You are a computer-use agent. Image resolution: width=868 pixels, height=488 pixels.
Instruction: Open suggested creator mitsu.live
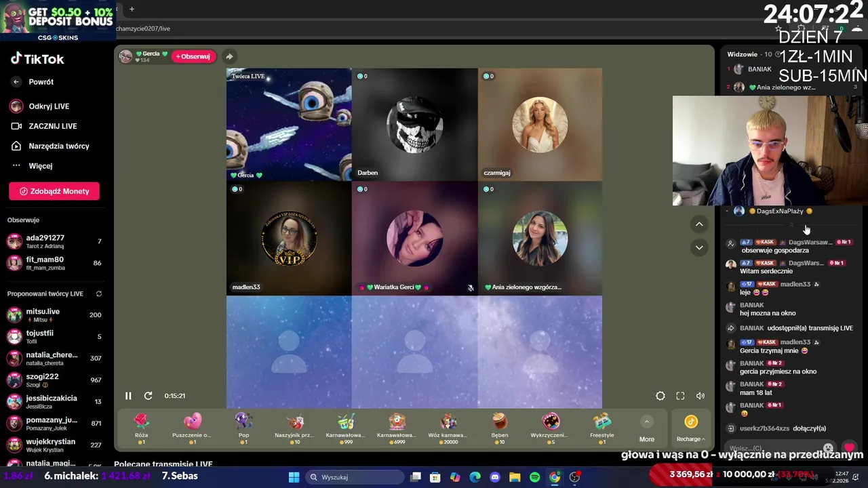click(54, 315)
